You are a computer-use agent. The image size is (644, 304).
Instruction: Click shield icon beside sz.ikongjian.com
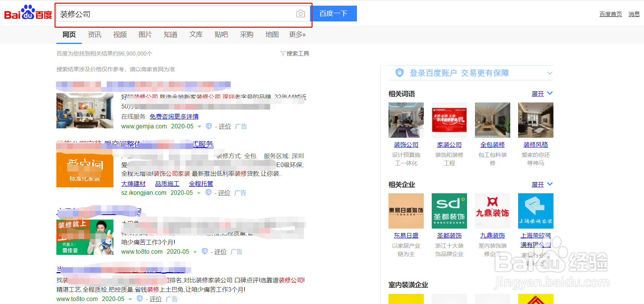209,193
